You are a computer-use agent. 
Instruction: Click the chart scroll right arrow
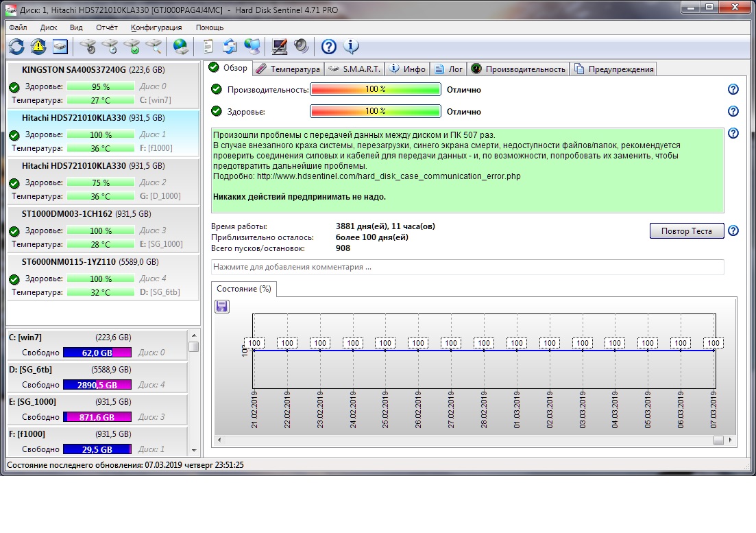(731, 440)
